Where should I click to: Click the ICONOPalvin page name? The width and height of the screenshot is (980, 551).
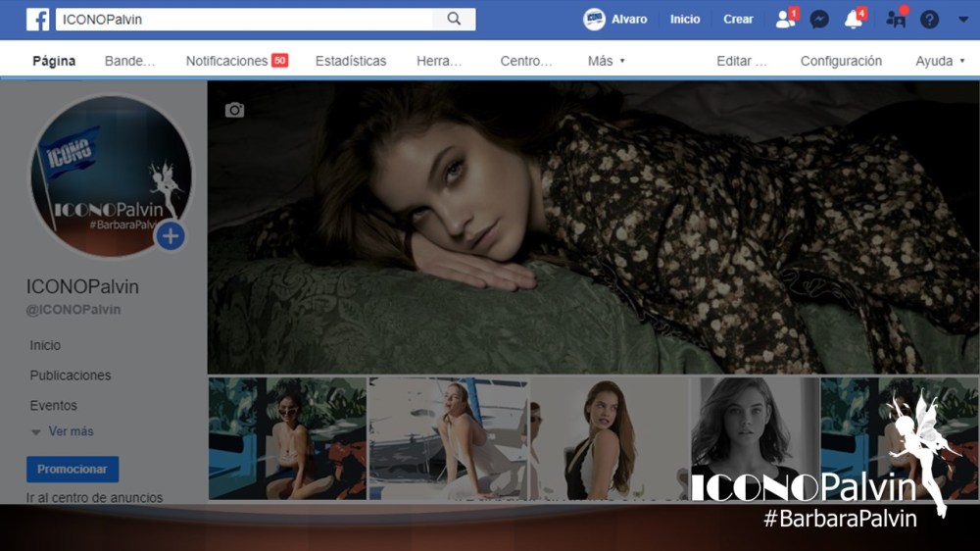(x=82, y=286)
